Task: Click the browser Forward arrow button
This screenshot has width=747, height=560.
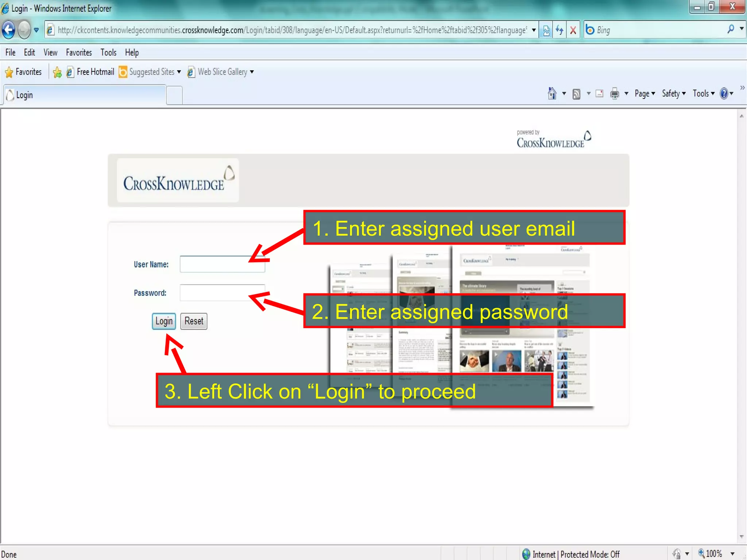Action: (24, 30)
